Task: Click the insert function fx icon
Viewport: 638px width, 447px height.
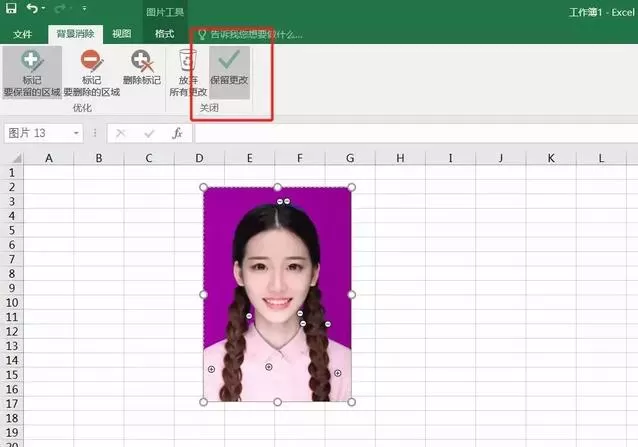Action: pyautogui.click(x=177, y=133)
